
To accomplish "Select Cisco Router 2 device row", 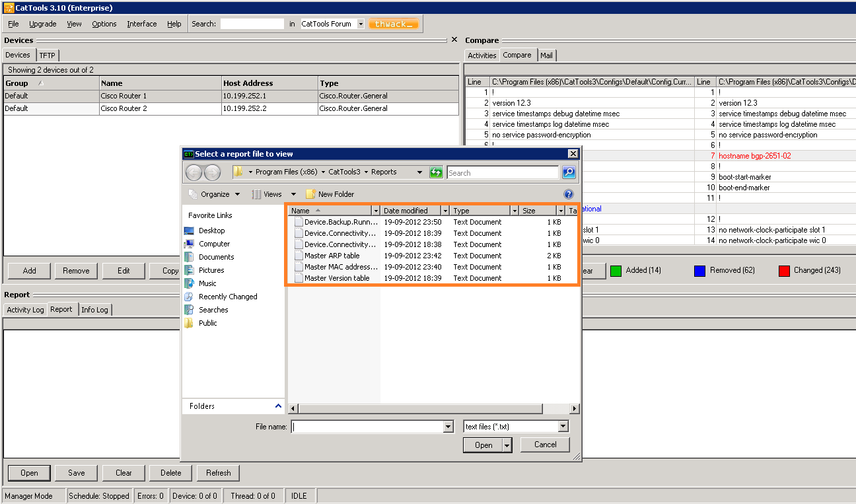I will [x=231, y=108].
